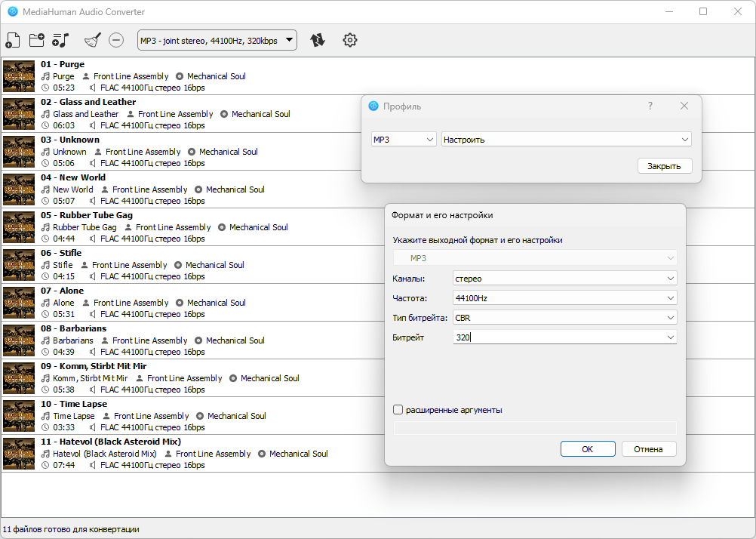The image size is (756, 539).
Task: Close the Профиль dialog with the X
Action: pos(684,106)
